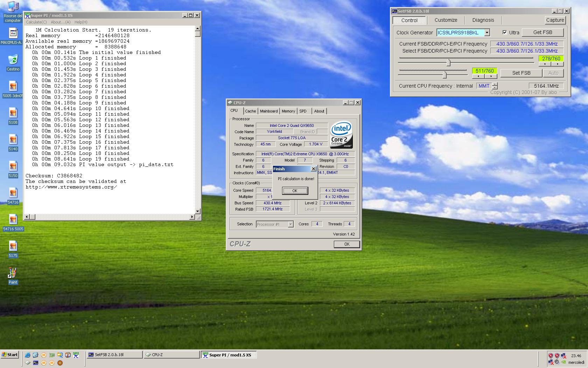The height and width of the screenshot is (368, 588).
Task: Step the 511/760 value left
Action: point(478,76)
